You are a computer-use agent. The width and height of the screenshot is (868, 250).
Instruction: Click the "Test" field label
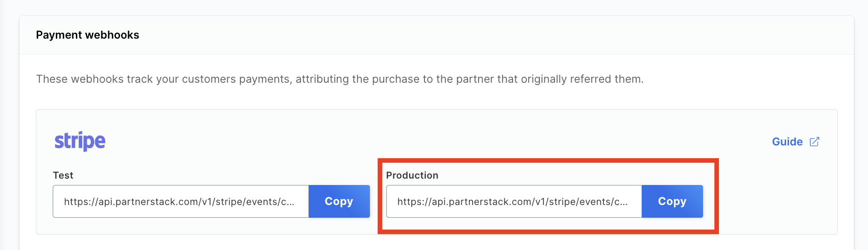point(63,175)
